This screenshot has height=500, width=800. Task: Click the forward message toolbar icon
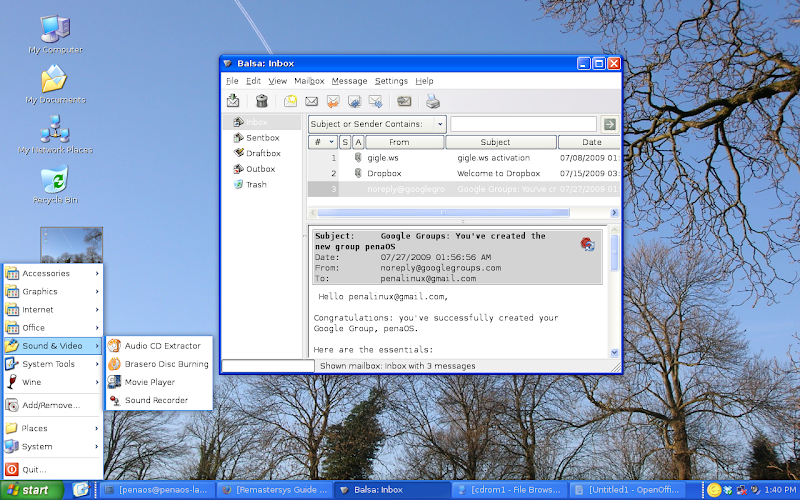tap(376, 101)
